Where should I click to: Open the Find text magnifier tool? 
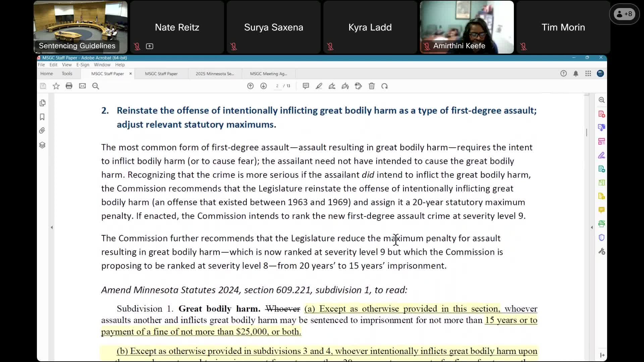(x=96, y=86)
